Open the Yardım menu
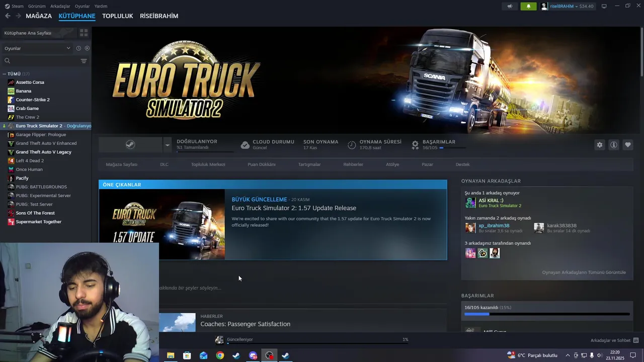This screenshot has width=644, height=362. pyautogui.click(x=101, y=6)
